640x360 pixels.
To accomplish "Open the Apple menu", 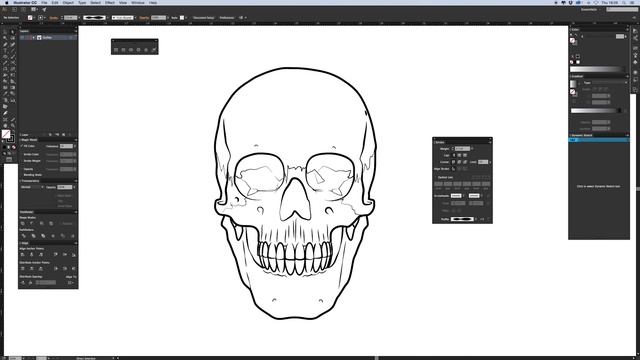I will point(6,2).
